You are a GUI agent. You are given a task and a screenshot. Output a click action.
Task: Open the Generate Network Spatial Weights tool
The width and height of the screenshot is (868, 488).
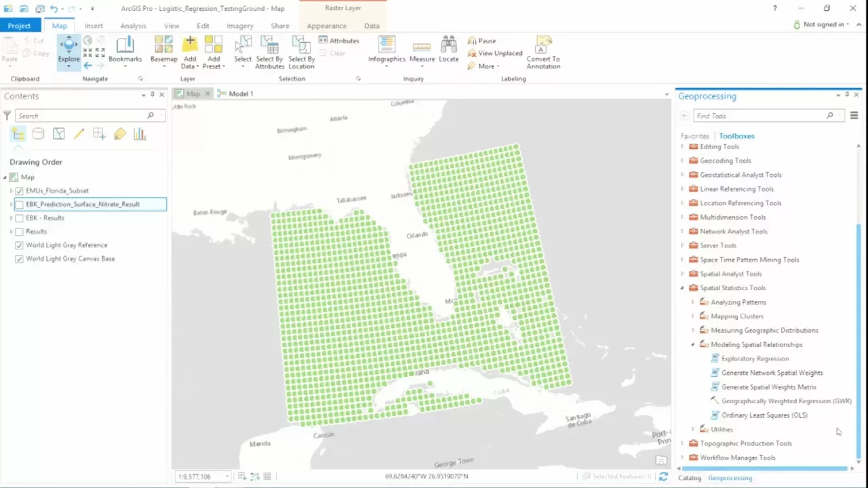click(x=772, y=373)
